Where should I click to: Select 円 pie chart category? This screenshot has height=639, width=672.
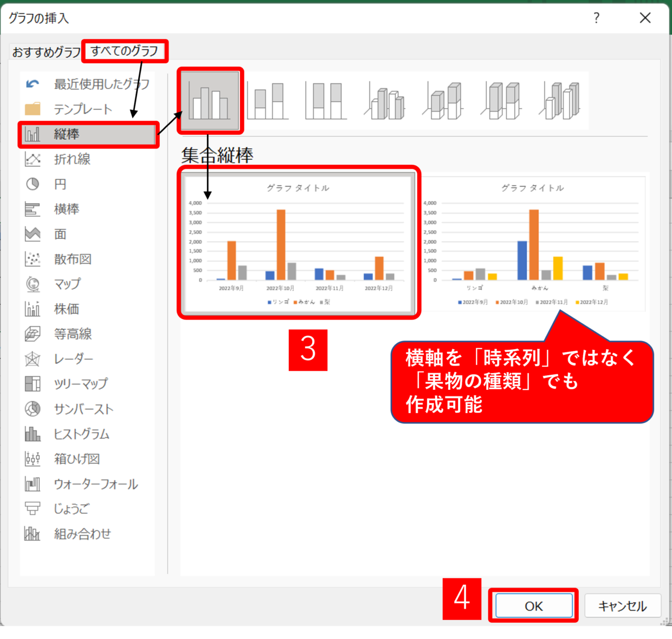[x=60, y=184]
